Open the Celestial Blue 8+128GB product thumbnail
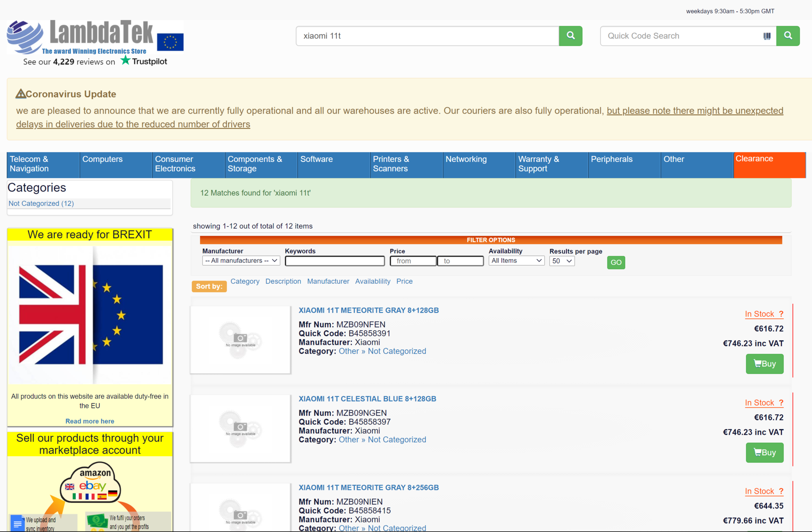 tap(241, 428)
